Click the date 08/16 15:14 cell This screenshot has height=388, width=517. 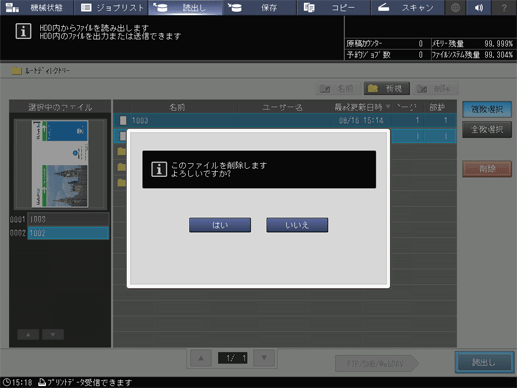click(361, 120)
